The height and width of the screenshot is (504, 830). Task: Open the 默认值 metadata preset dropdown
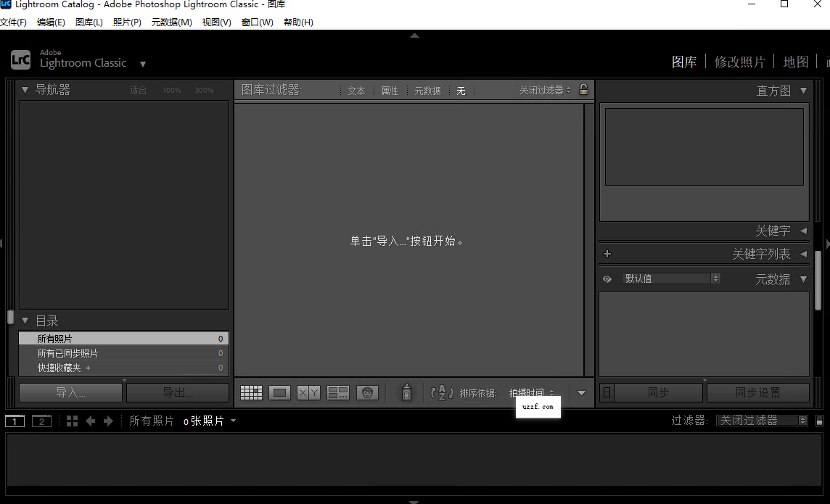(x=671, y=278)
